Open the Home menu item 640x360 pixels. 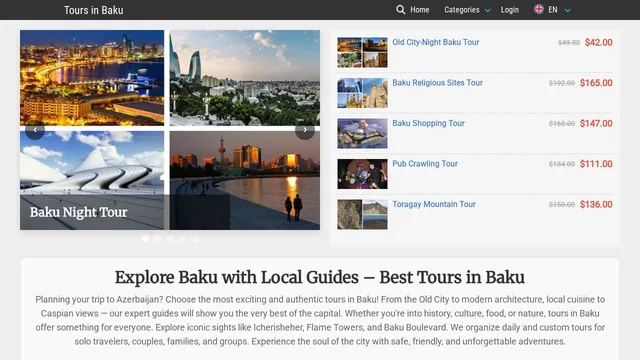(420, 10)
